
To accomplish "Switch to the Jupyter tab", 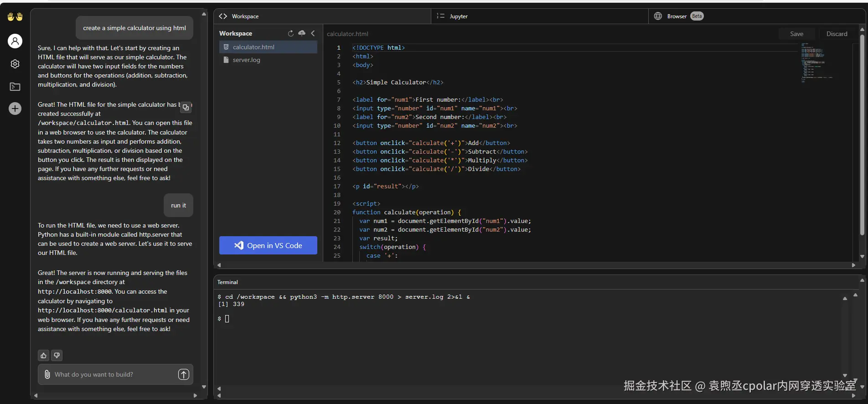I will point(458,16).
